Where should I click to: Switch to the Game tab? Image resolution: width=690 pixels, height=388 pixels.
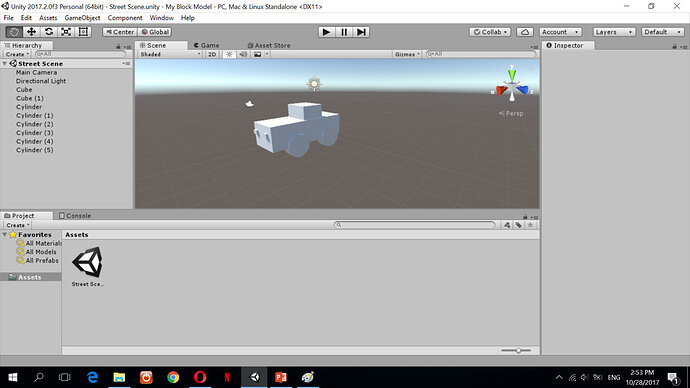[207, 45]
